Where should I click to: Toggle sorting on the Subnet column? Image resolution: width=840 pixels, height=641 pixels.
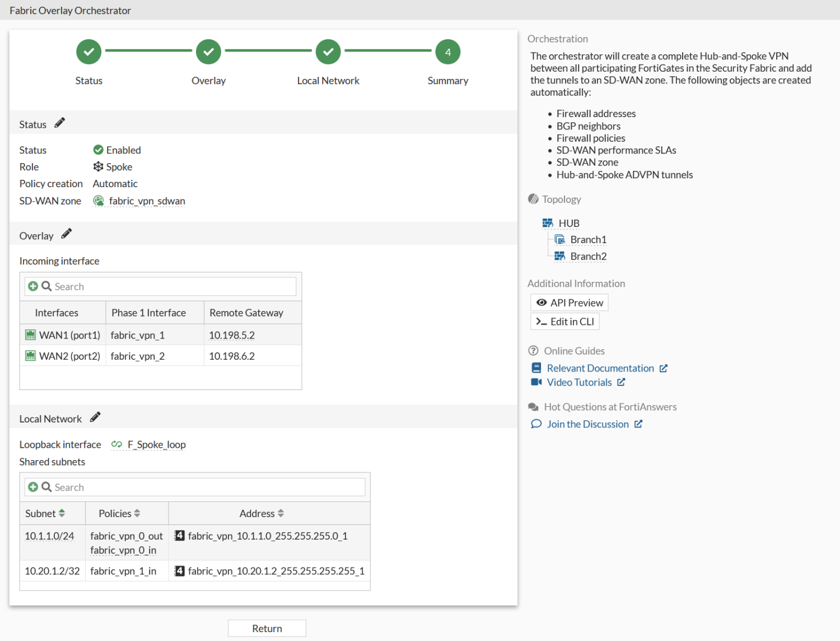[x=62, y=513]
